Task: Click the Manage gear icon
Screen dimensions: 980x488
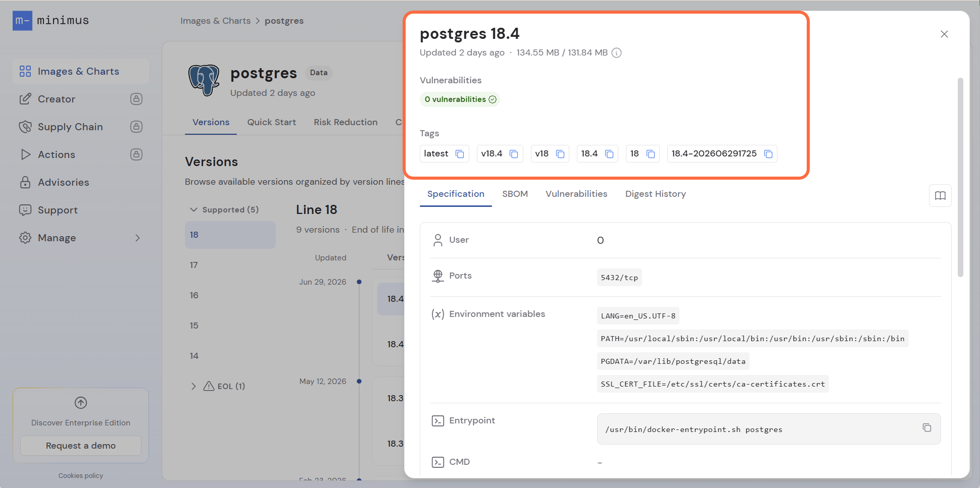Action: tap(25, 238)
